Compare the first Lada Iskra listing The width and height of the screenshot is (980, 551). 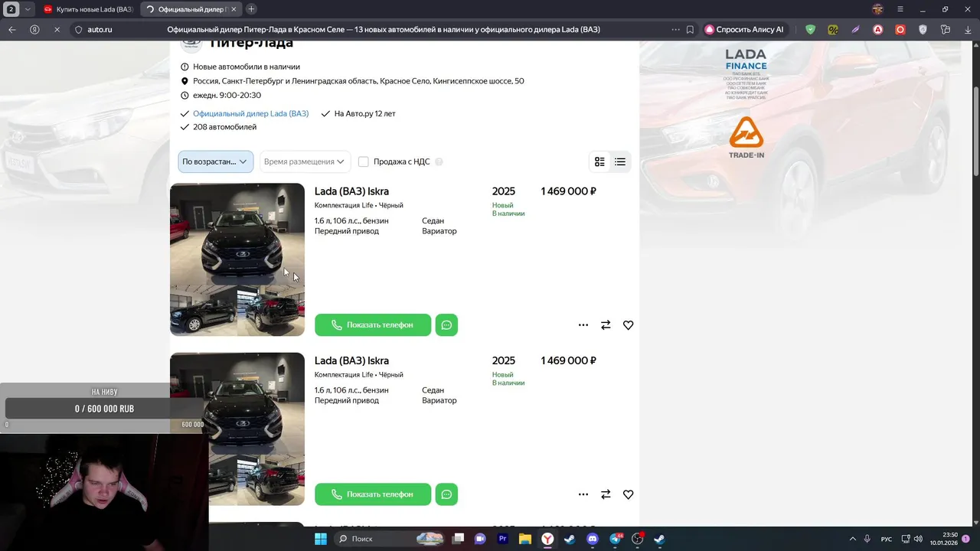[x=606, y=325]
